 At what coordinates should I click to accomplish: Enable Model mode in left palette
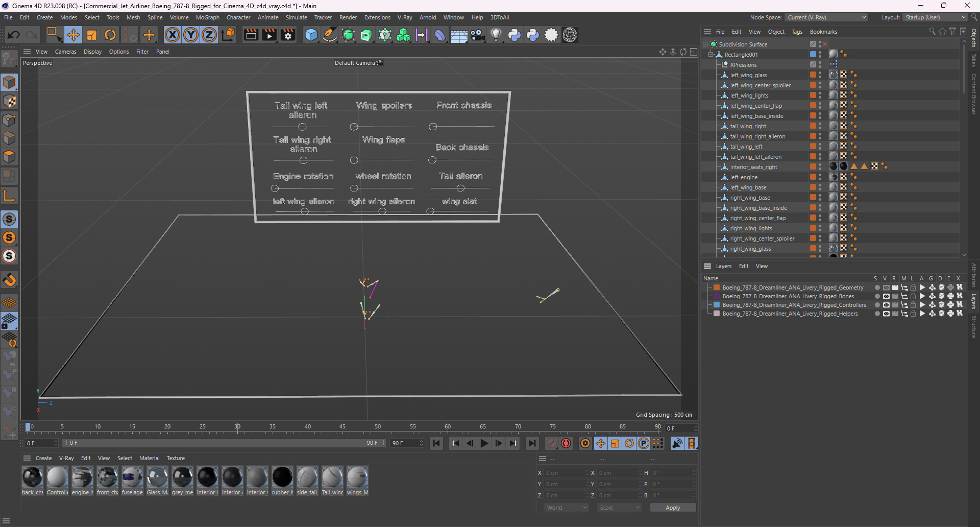(9, 82)
